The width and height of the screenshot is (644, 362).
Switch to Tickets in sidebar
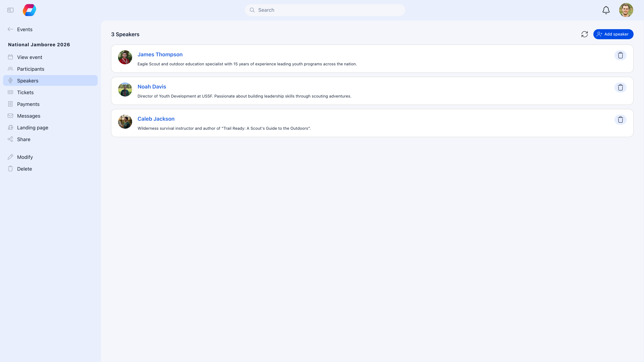(25, 93)
